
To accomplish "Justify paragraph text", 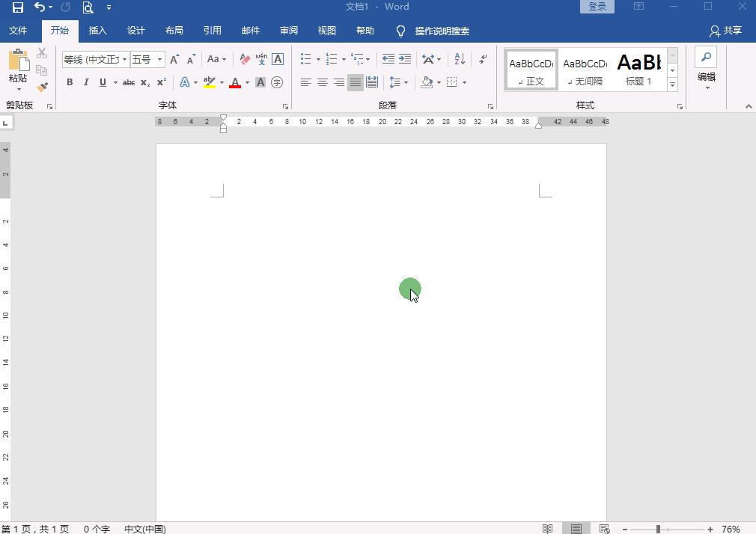I will (356, 82).
